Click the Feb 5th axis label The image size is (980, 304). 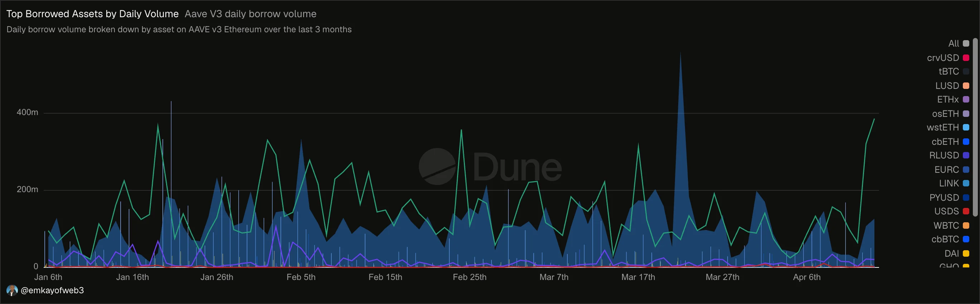pos(301,277)
